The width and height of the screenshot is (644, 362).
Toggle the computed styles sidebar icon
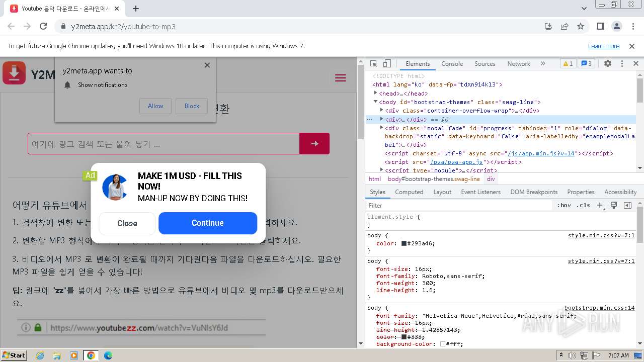coord(627,206)
